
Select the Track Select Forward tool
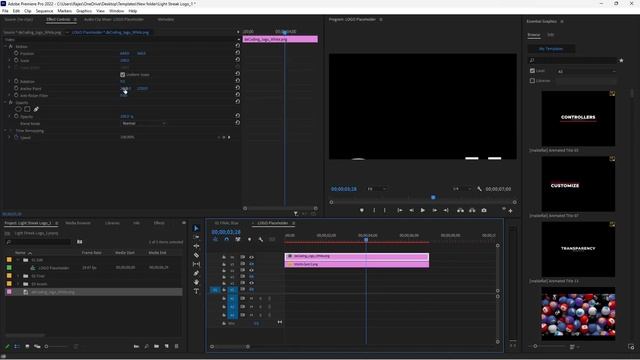click(x=196, y=237)
